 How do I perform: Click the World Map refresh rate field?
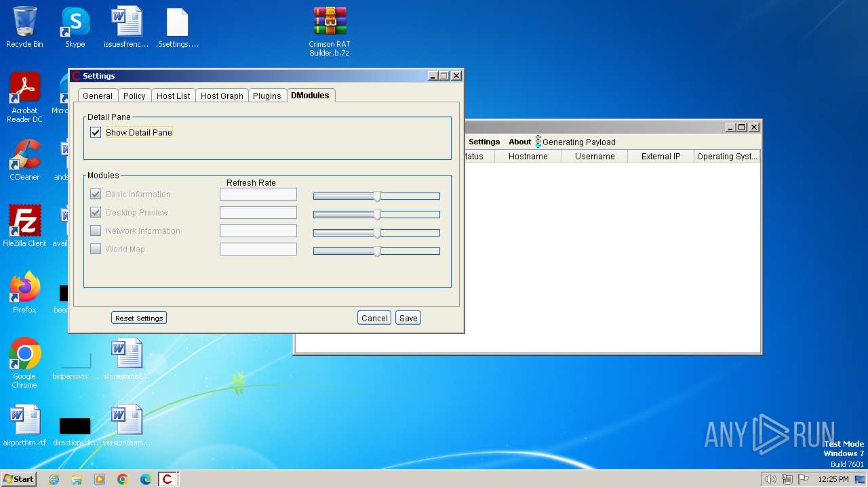click(x=258, y=249)
